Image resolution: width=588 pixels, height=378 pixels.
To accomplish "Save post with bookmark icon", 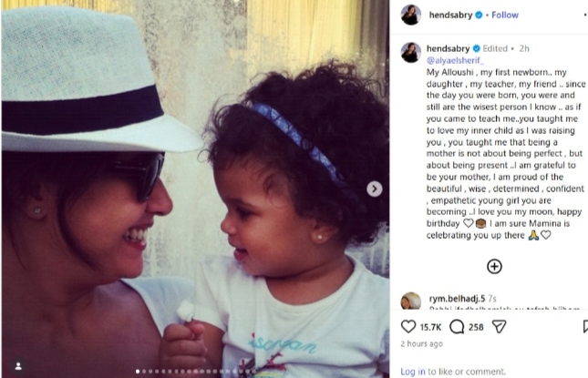I will point(586,327).
